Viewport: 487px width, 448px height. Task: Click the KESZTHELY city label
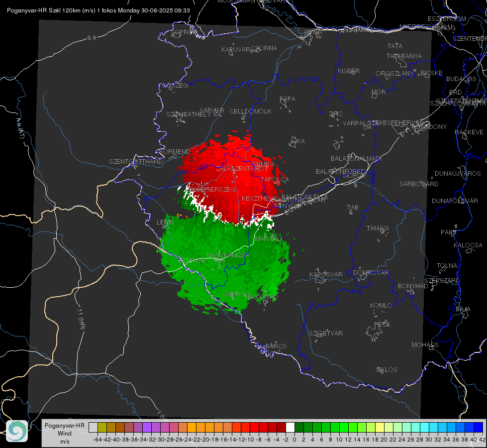coord(259,198)
